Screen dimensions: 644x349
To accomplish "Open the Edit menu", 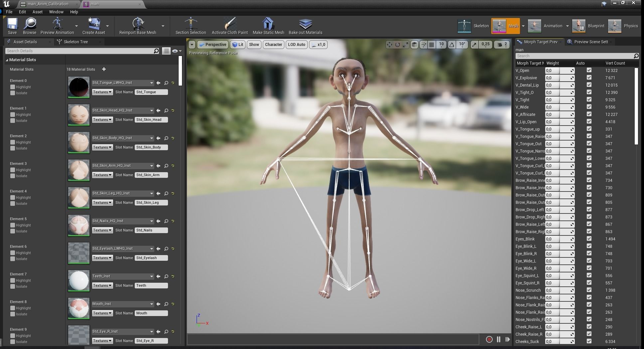I will 22,12.
